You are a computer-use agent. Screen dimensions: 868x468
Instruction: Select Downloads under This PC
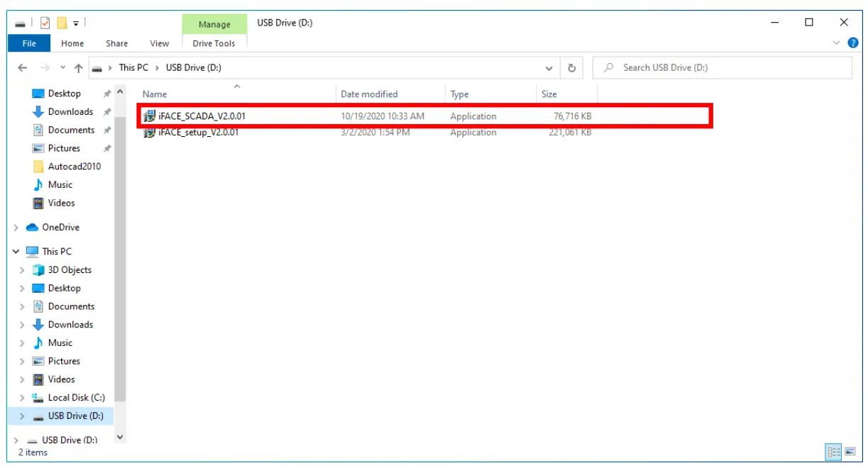(x=70, y=325)
